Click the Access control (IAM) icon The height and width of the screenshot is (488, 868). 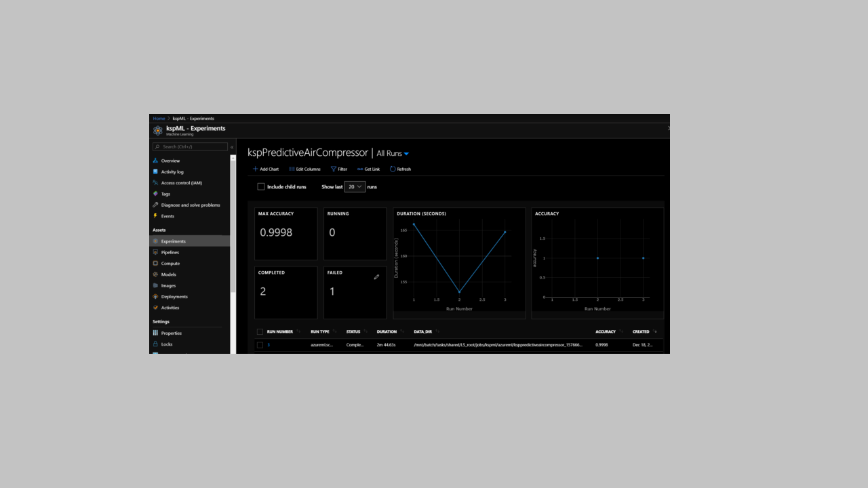[x=155, y=183]
